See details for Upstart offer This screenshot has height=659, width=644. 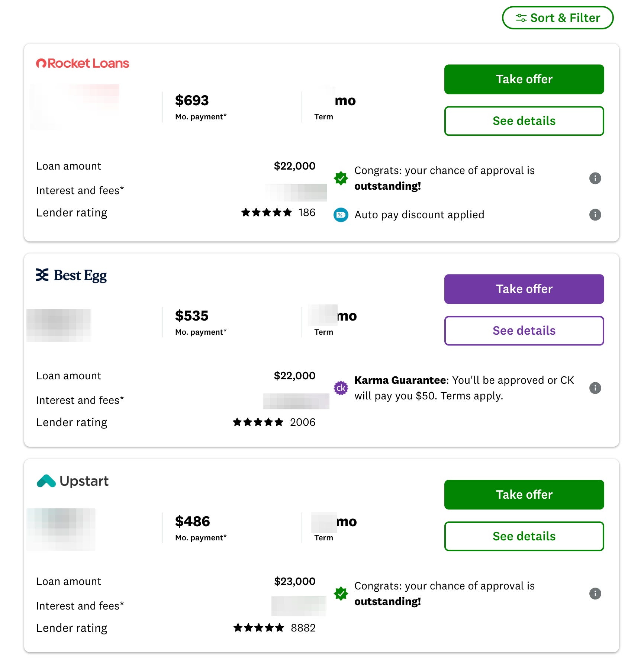524,536
